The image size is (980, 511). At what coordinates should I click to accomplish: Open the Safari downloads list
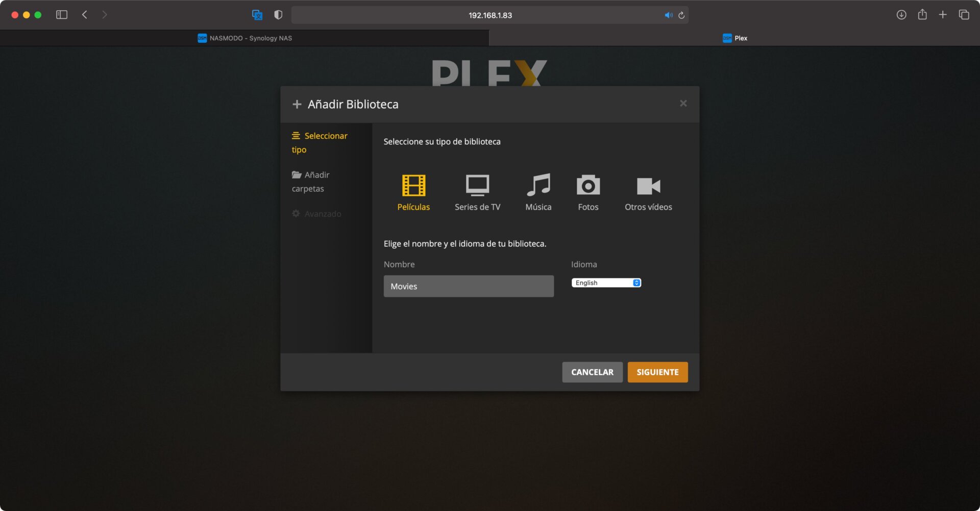(901, 15)
